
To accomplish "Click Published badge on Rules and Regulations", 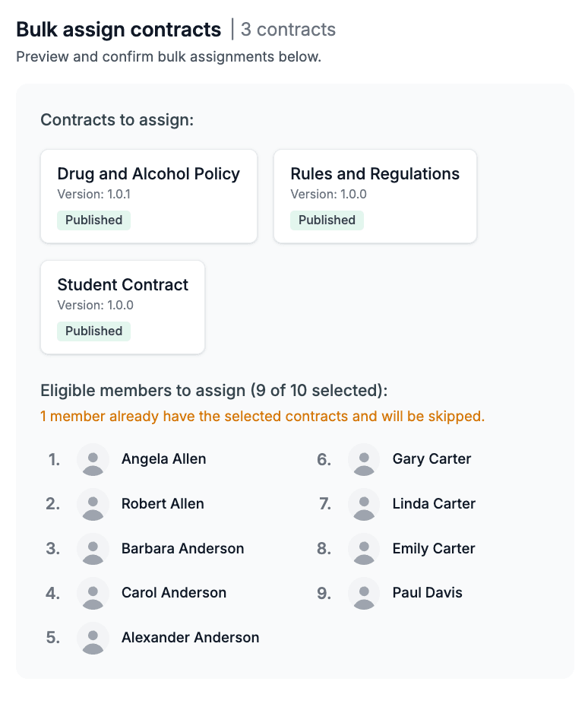I will pyautogui.click(x=327, y=220).
